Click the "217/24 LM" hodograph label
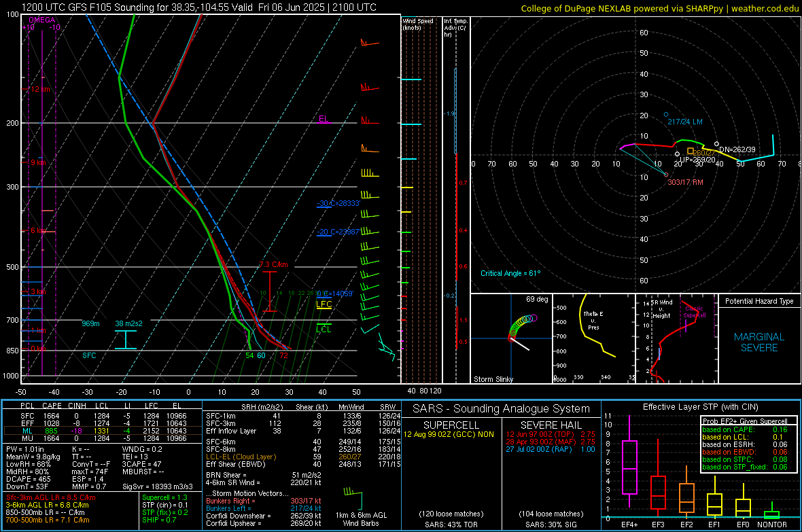 pyautogui.click(x=685, y=122)
